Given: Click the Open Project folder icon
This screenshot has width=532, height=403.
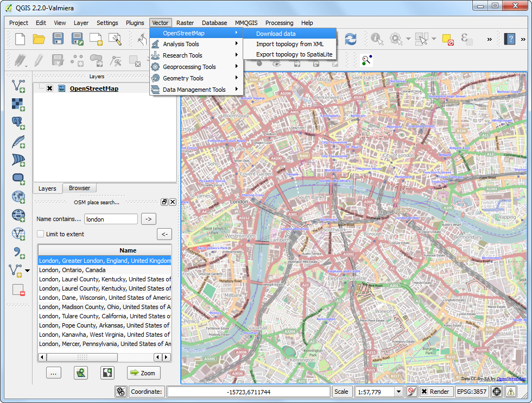Looking at the screenshot, I should [x=39, y=39].
